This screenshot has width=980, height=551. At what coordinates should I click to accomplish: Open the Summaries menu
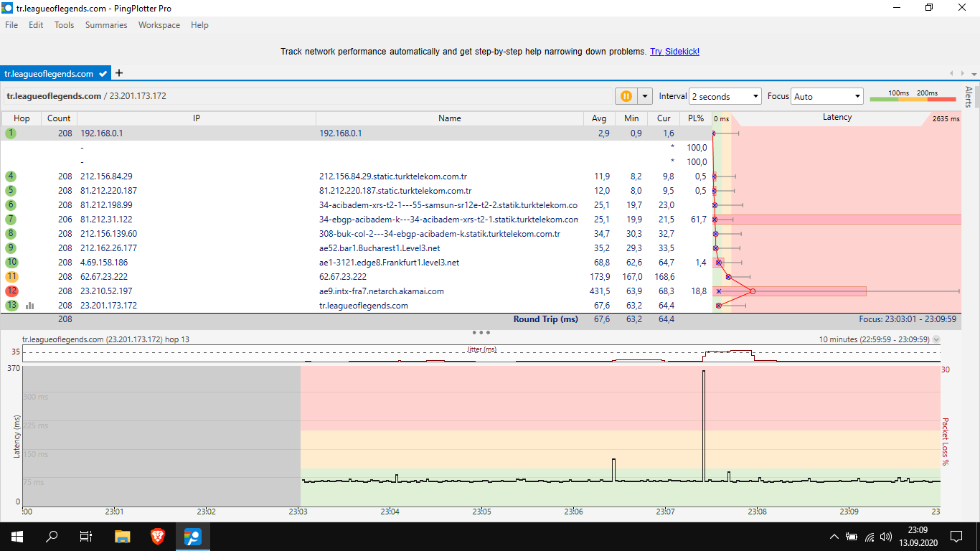pyautogui.click(x=106, y=25)
